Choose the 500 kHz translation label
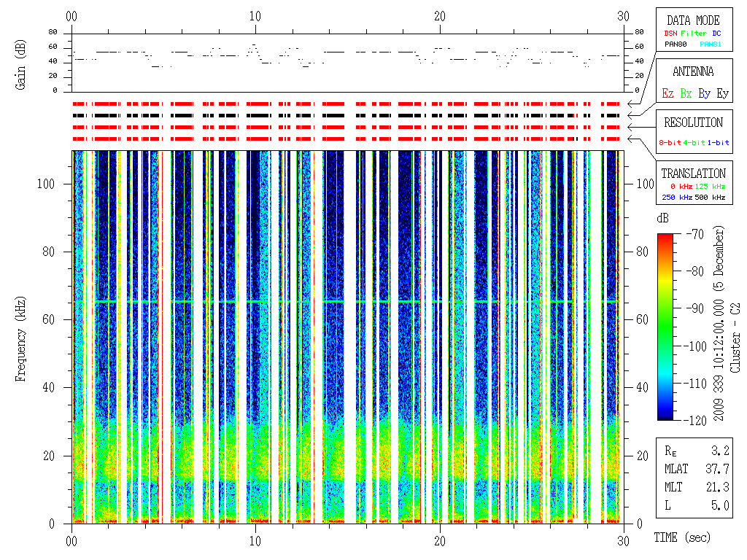The image size is (747, 560). coord(711,198)
